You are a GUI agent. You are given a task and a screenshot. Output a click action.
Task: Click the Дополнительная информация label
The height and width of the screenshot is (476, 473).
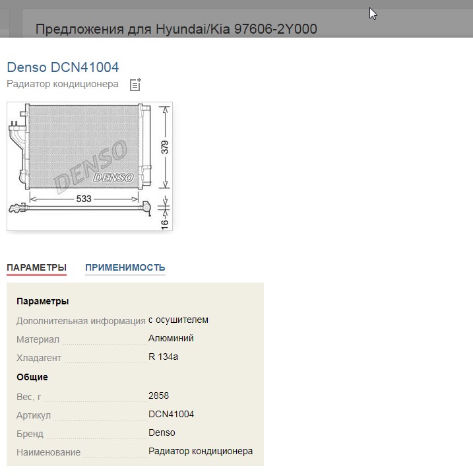tap(80, 321)
